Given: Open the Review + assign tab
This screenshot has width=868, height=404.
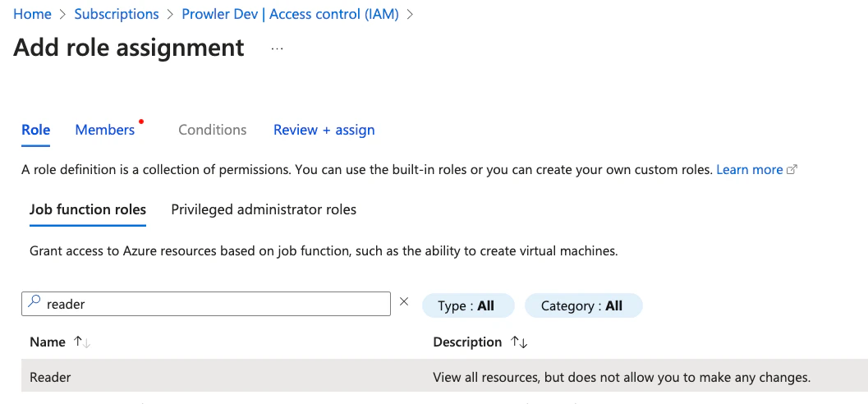Looking at the screenshot, I should tap(324, 130).
